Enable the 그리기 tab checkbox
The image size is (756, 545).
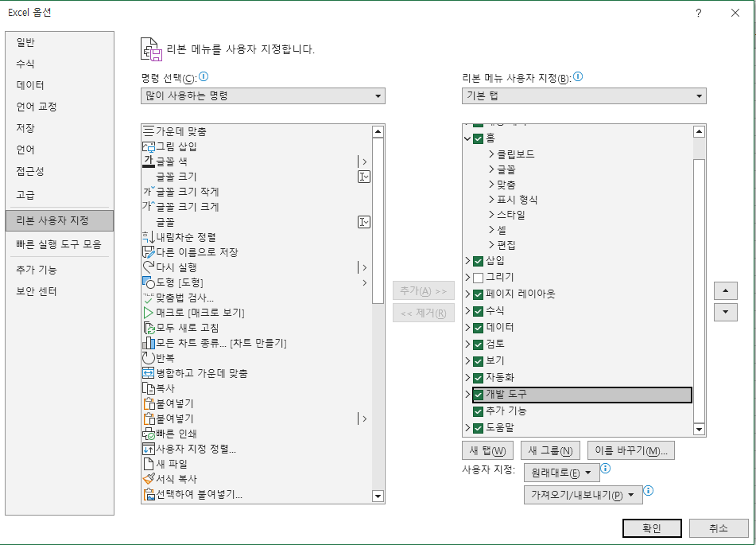(479, 278)
